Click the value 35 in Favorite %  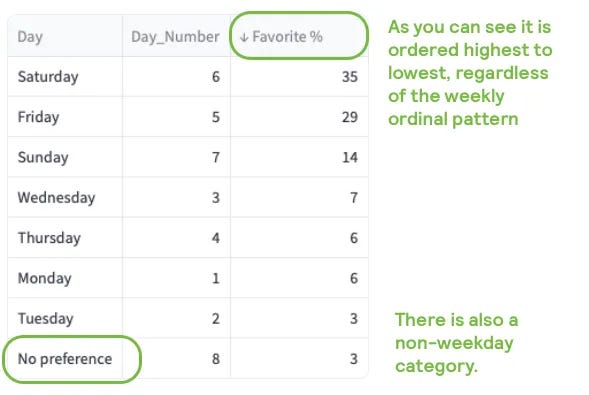tap(350, 77)
